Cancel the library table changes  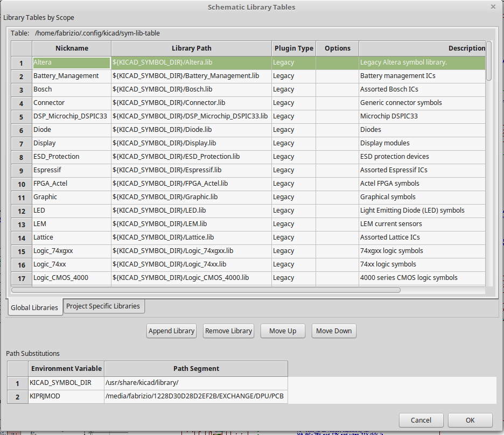click(x=421, y=420)
